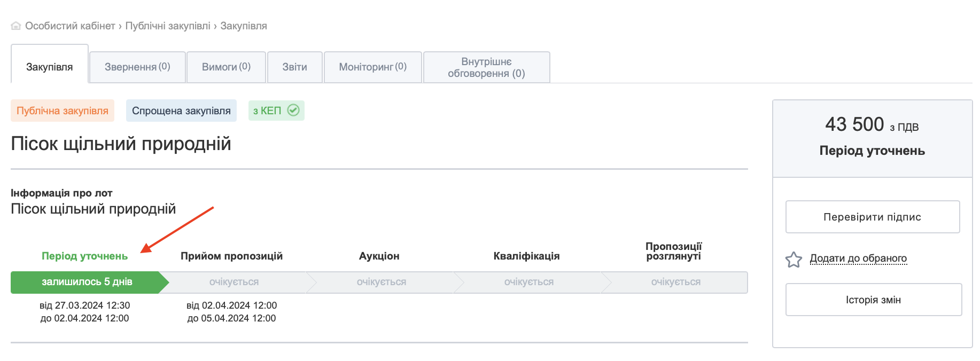This screenshot has height=361, width=980.
Task: Click the green КЕП checkmark icon
Action: (x=293, y=111)
